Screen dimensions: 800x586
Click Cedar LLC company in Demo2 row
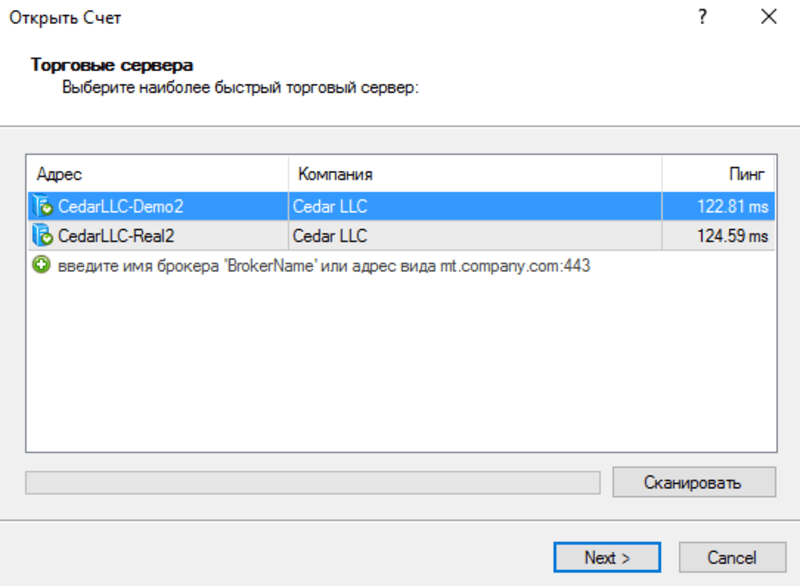[330, 207]
